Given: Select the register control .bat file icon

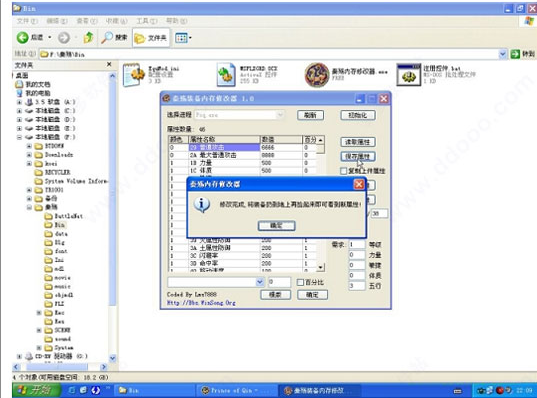Looking at the screenshot, I should click(409, 74).
